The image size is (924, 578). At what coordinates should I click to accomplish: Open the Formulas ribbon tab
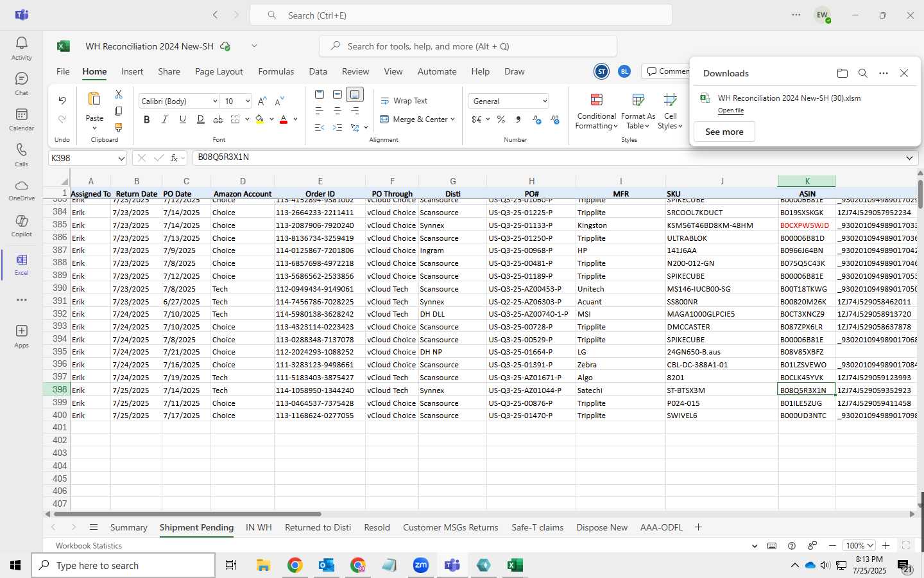pos(276,71)
